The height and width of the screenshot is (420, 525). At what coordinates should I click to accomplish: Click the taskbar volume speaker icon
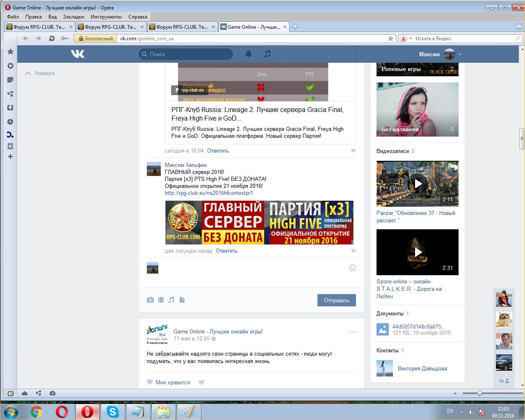point(472,412)
